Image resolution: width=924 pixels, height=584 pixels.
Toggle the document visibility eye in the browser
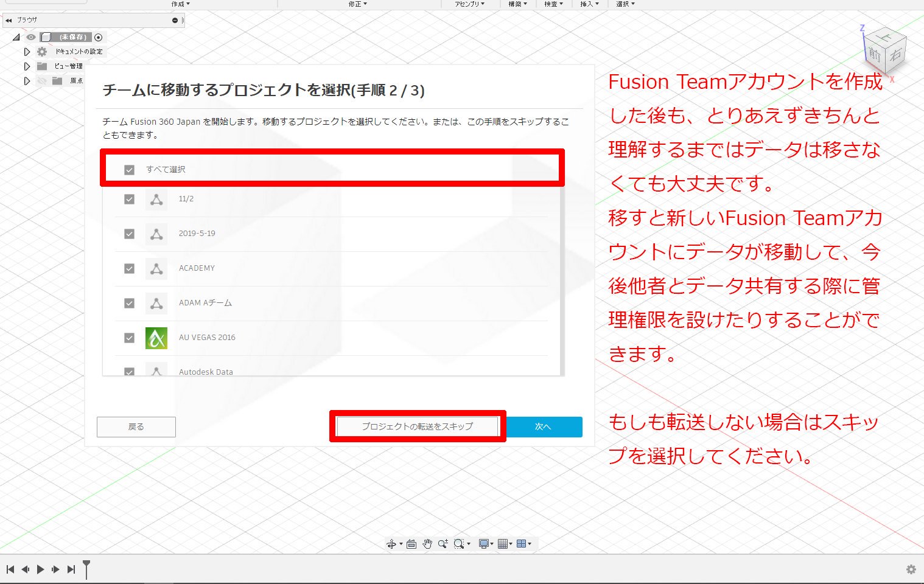point(30,37)
